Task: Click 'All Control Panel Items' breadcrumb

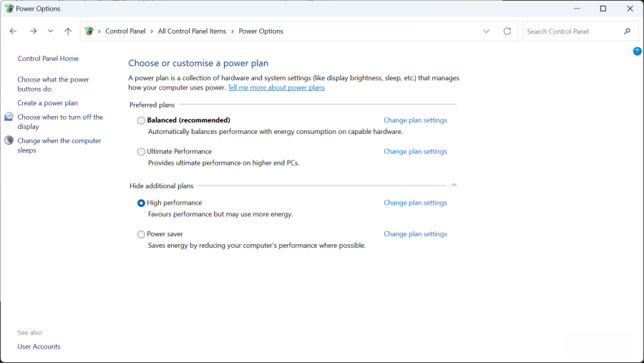Action: click(x=192, y=32)
